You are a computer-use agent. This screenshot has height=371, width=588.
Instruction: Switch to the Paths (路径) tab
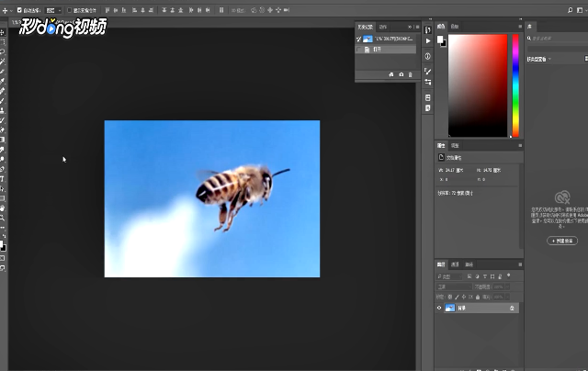(x=469, y=264)
